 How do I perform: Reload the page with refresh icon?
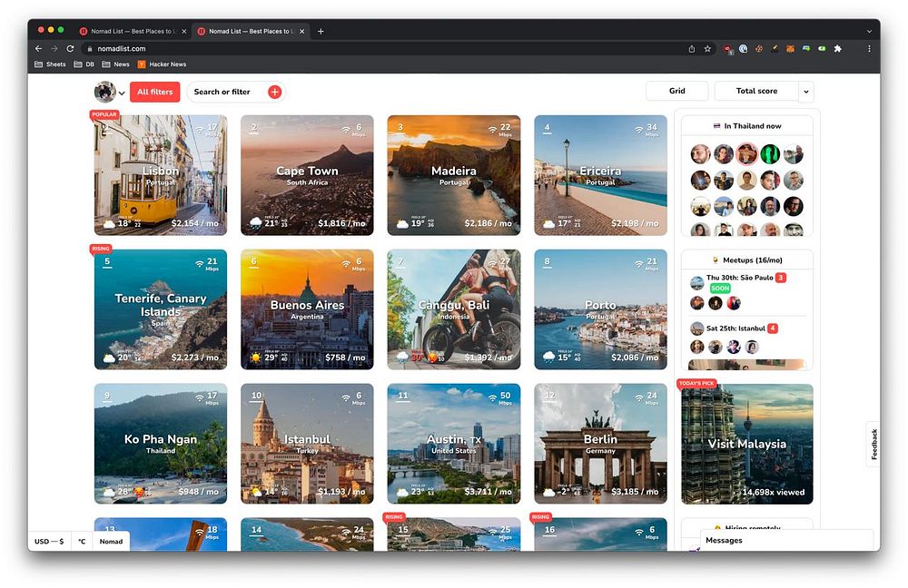70,49
